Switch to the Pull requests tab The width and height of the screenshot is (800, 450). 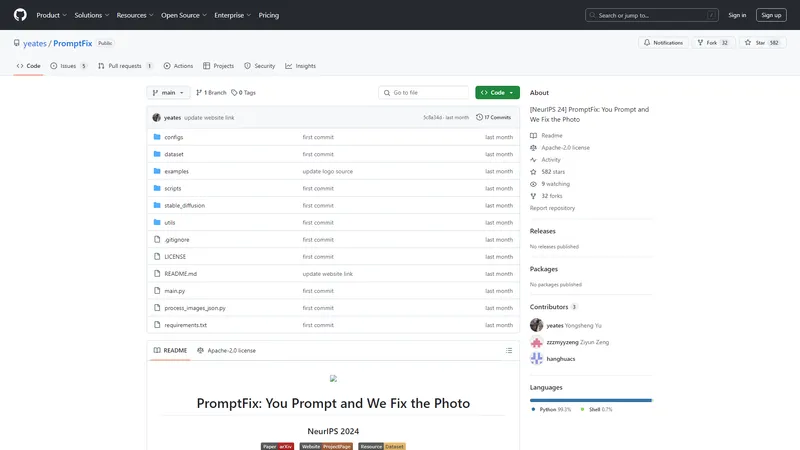pos(126,66)
